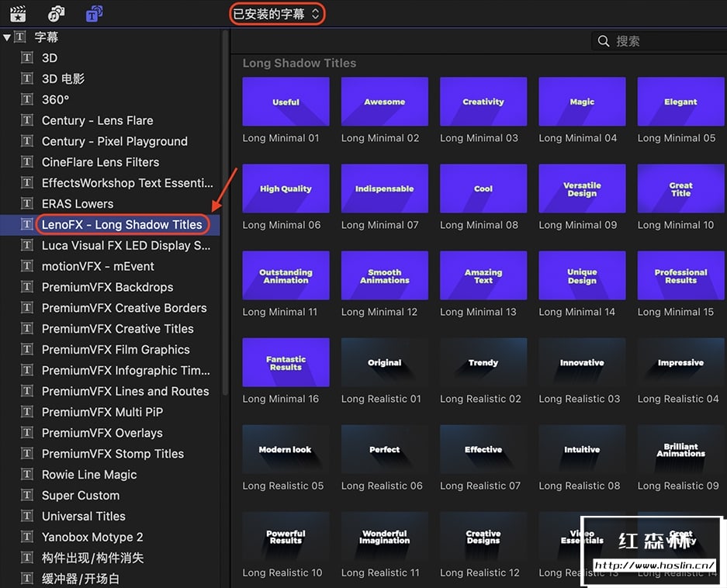The image size is (727, 588).
Task: Click the T icon beside 360° category
Action: point(27,99)
